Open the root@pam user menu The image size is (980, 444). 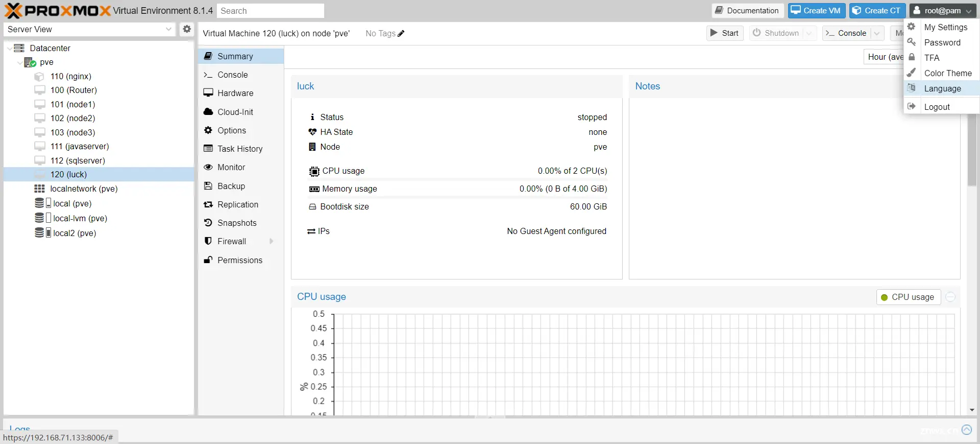[943, 11]
